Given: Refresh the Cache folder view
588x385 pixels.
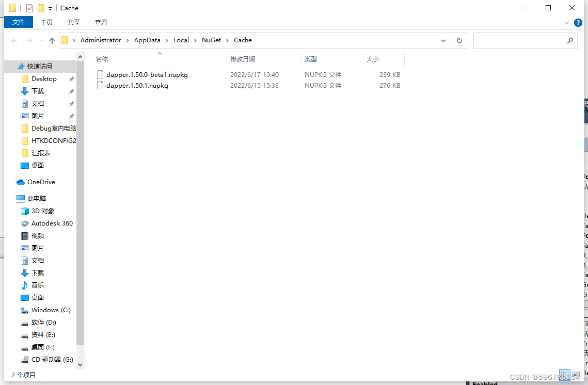Looking at the screenshot, I should pos(459,40).
